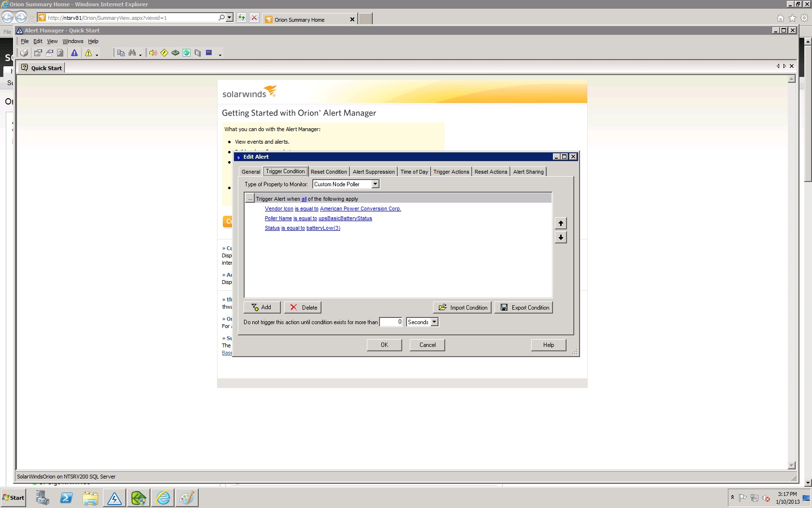The width and height of the screenshot is (812, 508).
Task: Open the toolbar options arrow at far right
Action: pyautogui.click(x=220, y=55)
